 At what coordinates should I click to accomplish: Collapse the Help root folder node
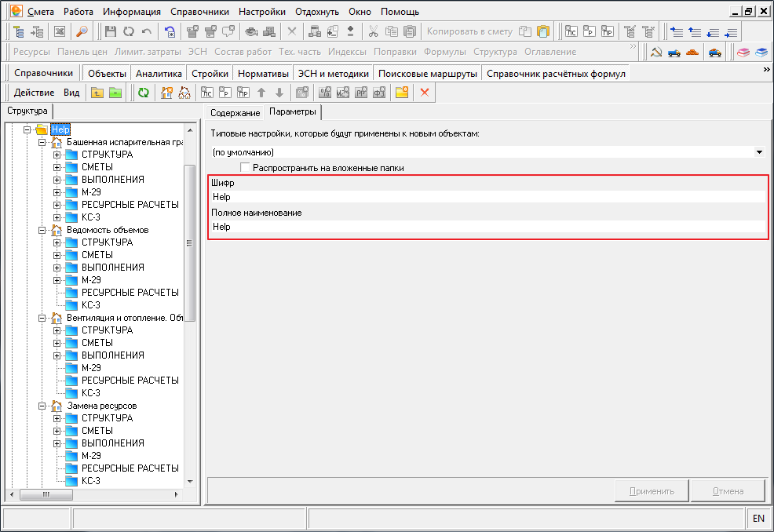pos(27,129)
